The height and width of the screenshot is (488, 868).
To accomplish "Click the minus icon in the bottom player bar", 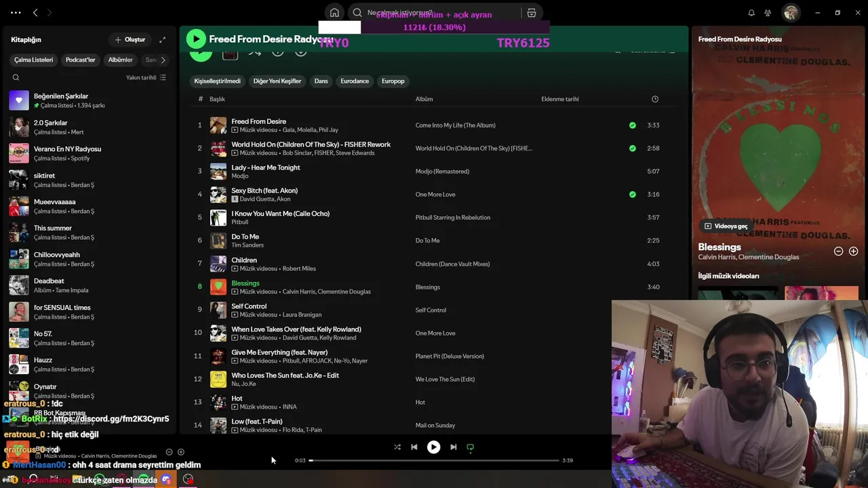I will tap(169, 452).
